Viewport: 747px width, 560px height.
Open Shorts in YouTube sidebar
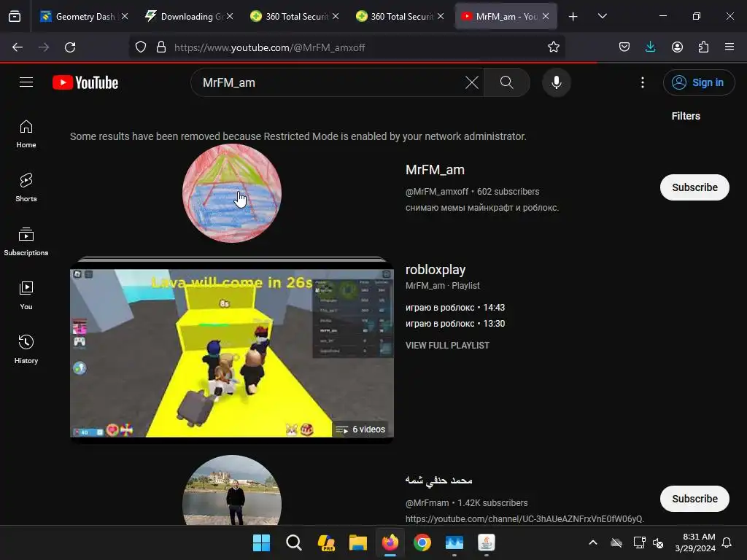[26, 187]
